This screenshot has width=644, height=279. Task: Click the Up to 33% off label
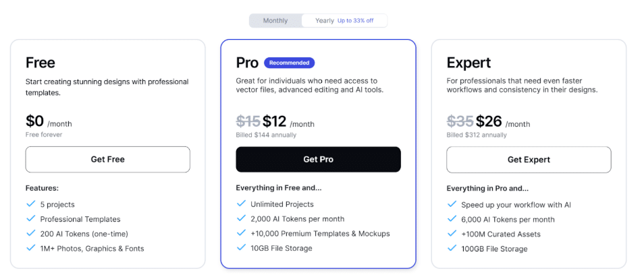coord(356,21)
